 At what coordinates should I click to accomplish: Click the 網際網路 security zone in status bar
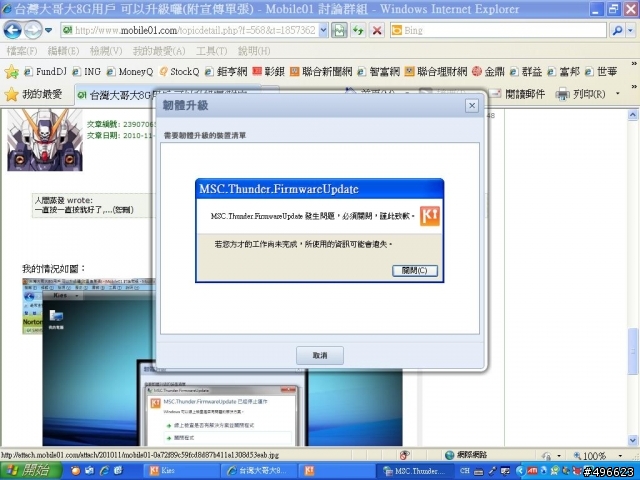coord(466,455)
